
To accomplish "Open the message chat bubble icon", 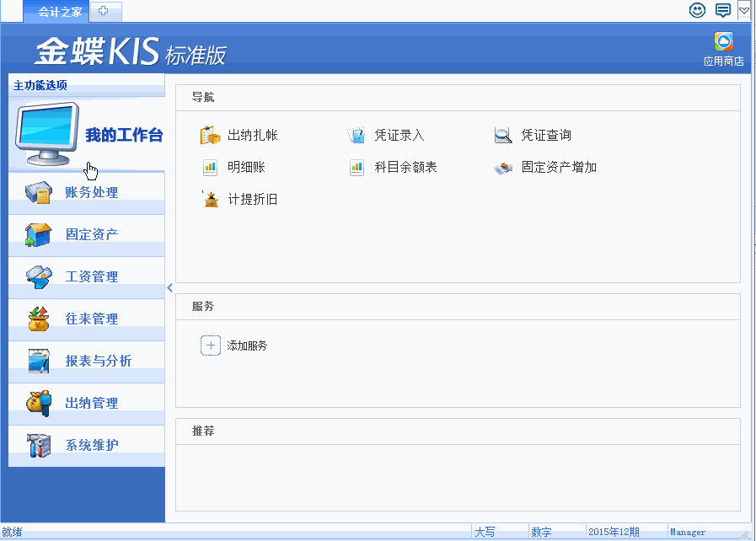I will pos(722,10).
